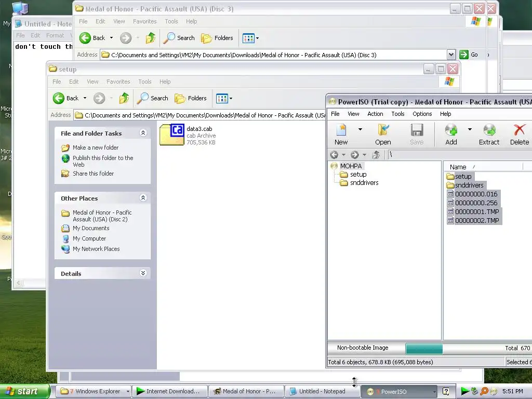Switch to Internet Download taskbar button
532x399 pixels.
(169, 392)
